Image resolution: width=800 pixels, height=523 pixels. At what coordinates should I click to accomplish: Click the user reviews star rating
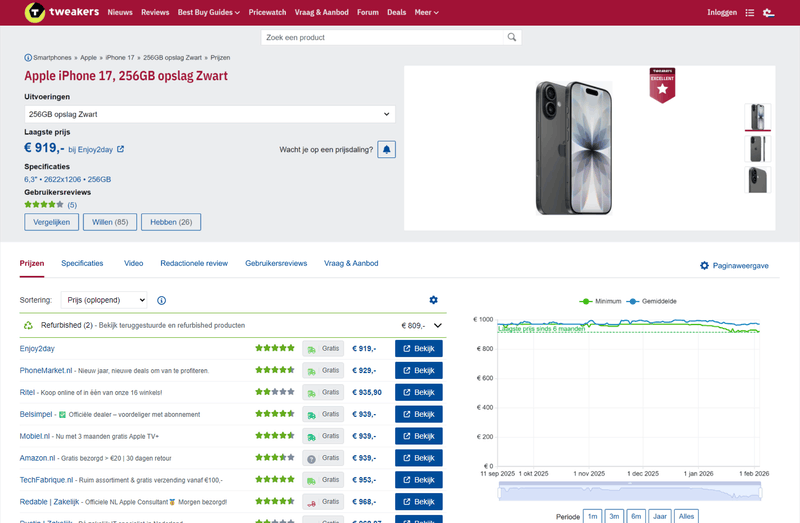tap(44, 205)
